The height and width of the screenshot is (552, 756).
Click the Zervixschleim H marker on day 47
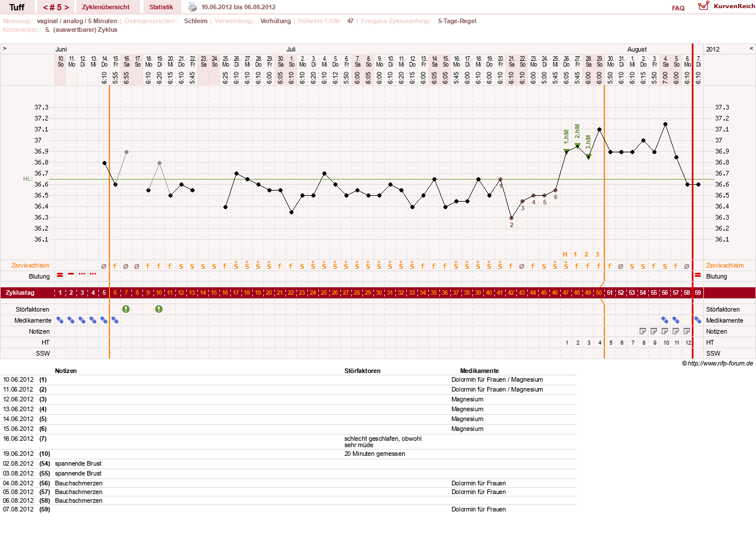(x=565, y=254)
